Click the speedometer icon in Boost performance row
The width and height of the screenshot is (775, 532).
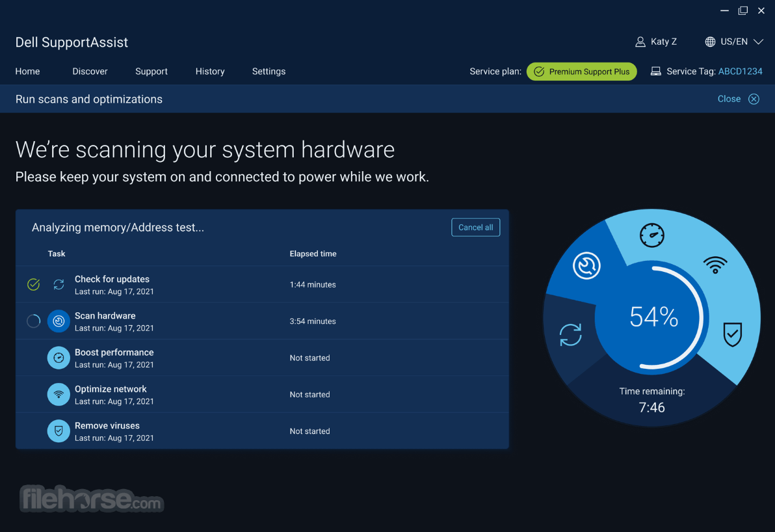(59, 358)
